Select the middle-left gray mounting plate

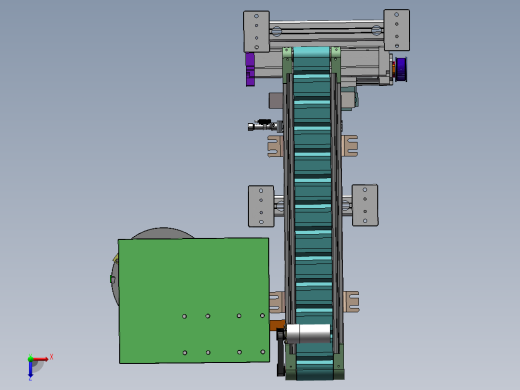click(x=261, y=206)
